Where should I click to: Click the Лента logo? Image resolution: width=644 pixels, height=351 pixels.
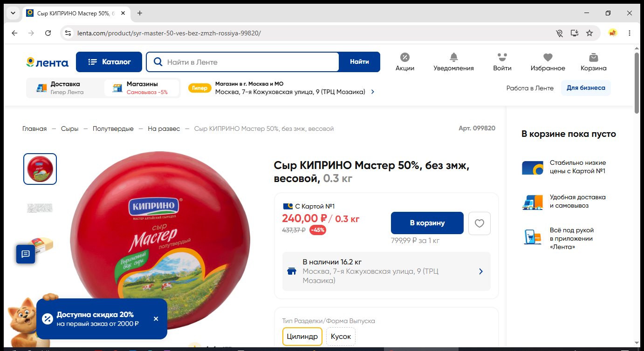[x=47, y=62]
